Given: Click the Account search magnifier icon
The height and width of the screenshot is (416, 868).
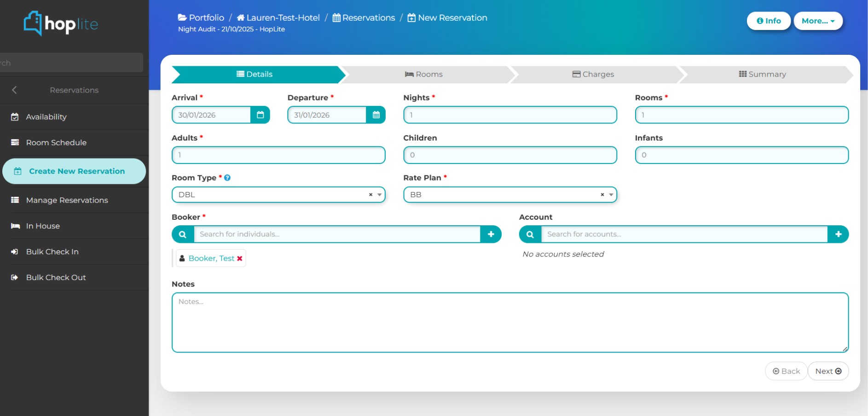Looking at the screenshot, I should (530, 234).
